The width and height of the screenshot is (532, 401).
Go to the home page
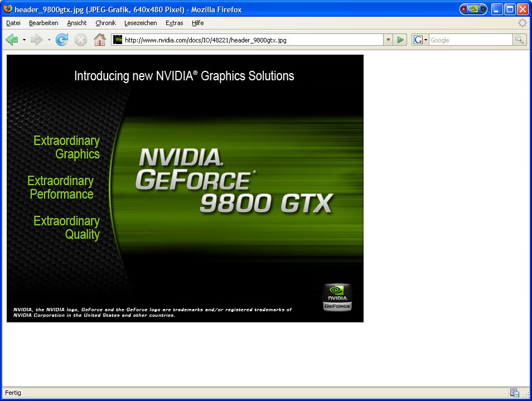100,40
